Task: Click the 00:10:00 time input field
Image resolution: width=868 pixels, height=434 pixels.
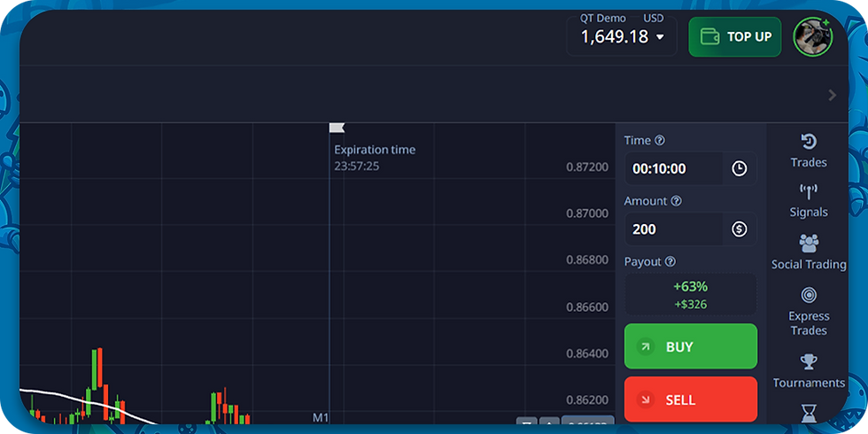Action: (674, 168)
